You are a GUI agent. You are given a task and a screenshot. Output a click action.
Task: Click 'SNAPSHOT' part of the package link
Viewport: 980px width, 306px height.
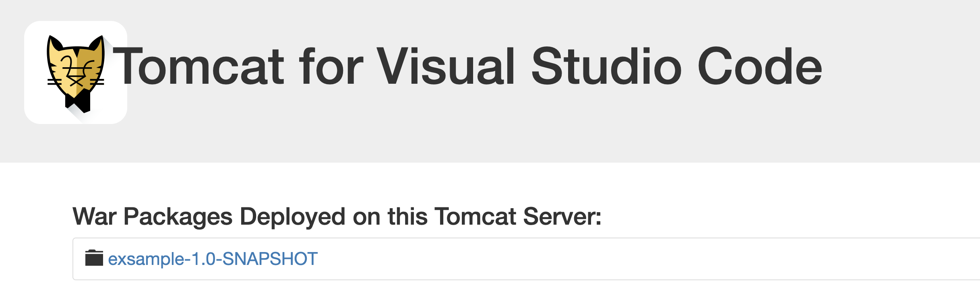270,259
